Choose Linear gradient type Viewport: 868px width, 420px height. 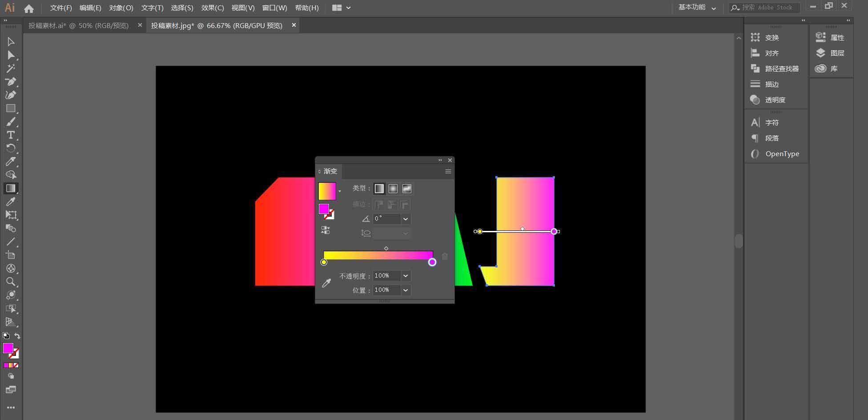coord(379,189)
